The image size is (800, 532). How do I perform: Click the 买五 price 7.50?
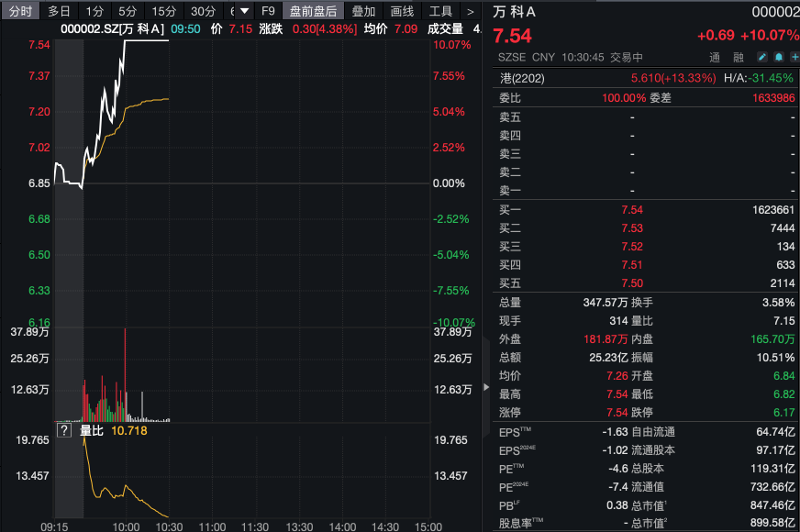(x=632, y=283)
